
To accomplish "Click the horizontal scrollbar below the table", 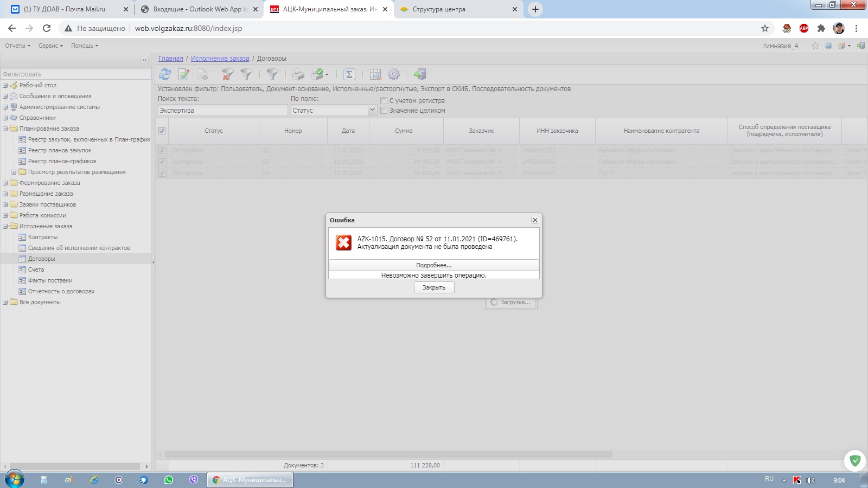I will pyautogui.click(x=388, y=454).
